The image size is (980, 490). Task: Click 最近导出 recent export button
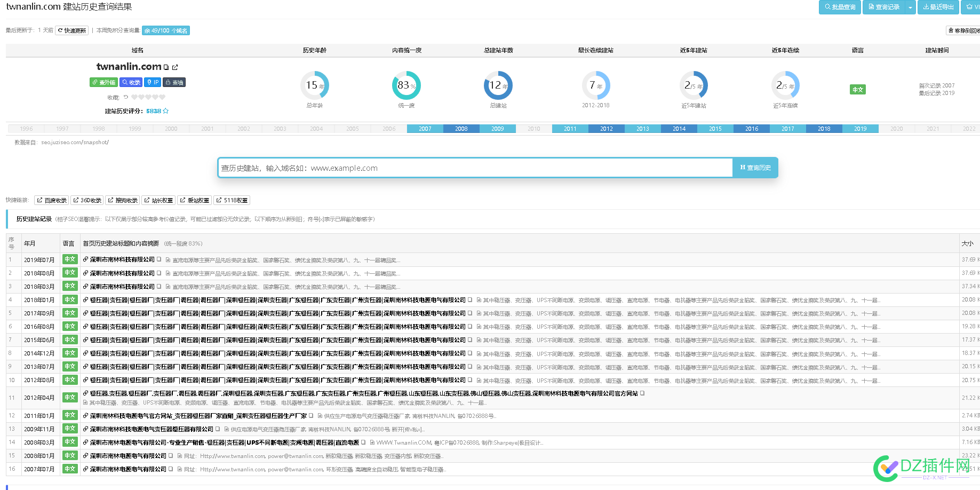coord(938,7)
